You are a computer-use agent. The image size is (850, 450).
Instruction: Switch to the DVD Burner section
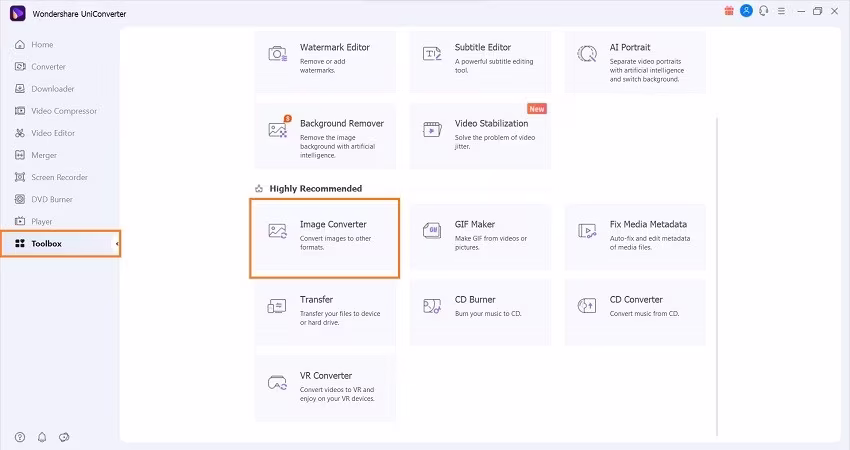click(x=52, y=199)
